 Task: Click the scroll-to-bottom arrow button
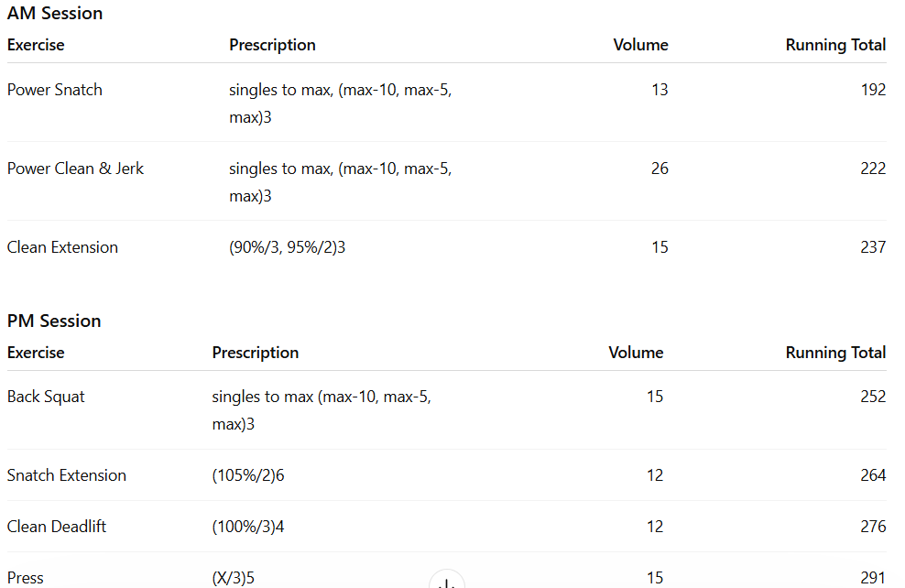tap(447, 582)
